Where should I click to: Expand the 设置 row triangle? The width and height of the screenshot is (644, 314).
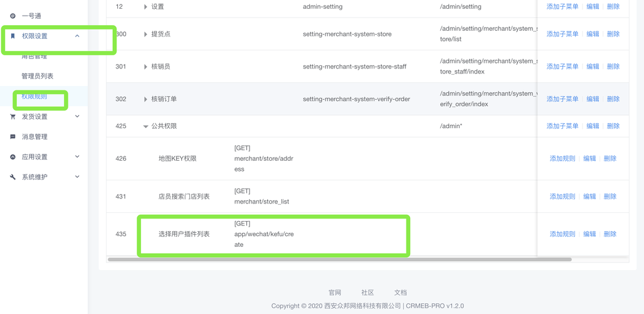[145, 6]
